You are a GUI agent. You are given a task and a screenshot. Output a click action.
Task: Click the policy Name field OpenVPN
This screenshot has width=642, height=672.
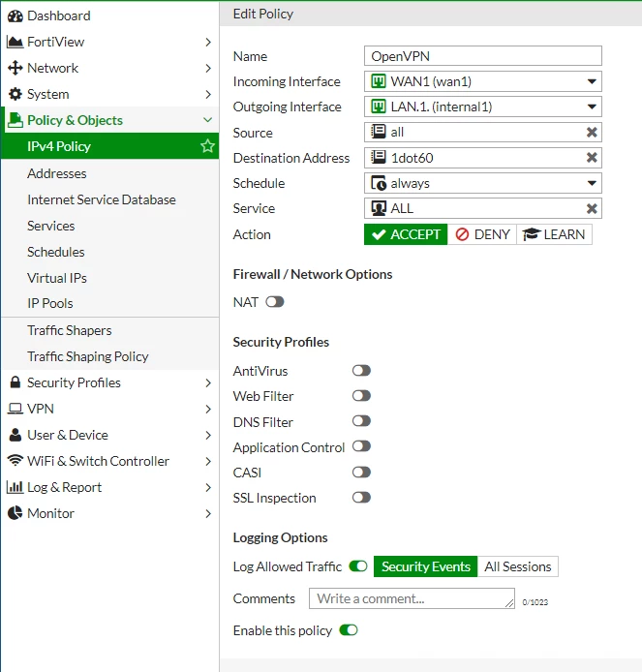click(483, 56)
